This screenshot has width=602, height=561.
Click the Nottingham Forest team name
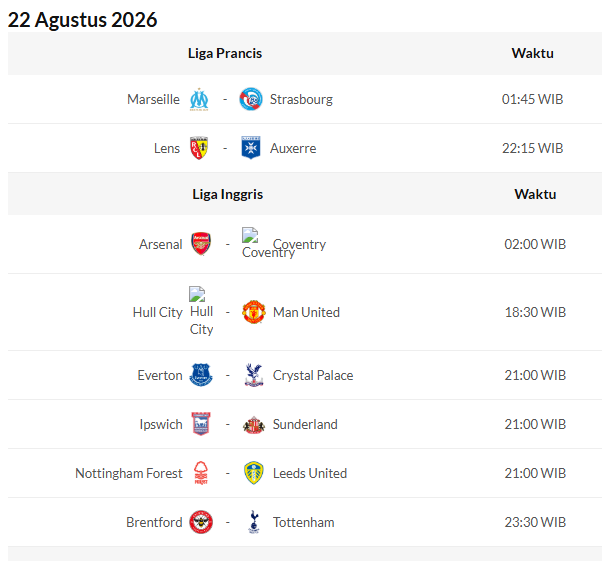click(129, 473)
